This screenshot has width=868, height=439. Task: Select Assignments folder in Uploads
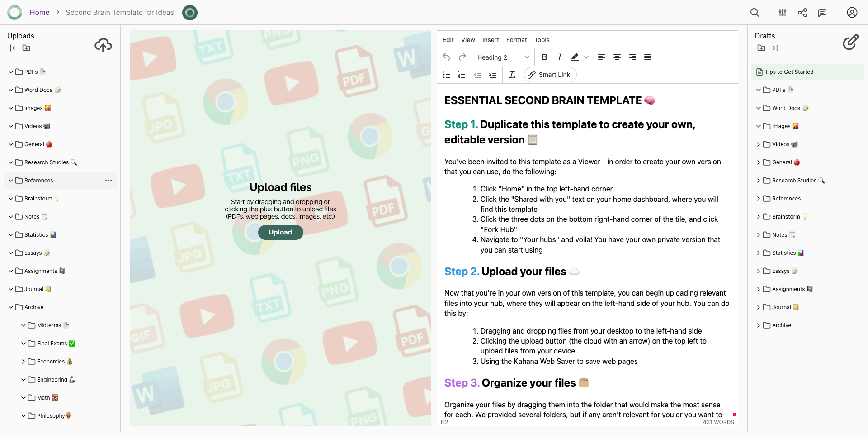[60, 271]
